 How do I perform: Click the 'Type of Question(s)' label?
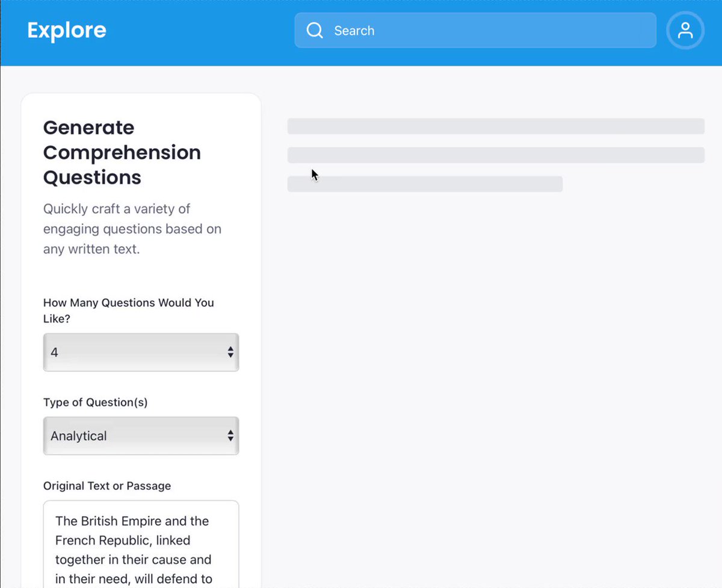[96, 403]
